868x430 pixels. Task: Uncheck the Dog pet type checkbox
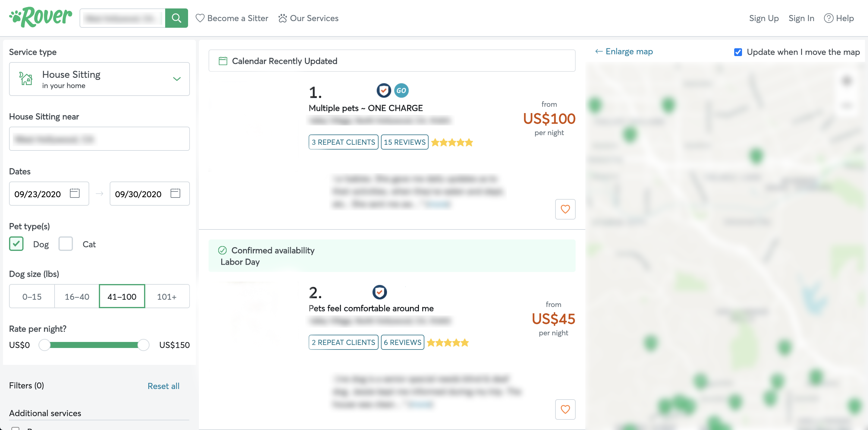pos(16,244)
